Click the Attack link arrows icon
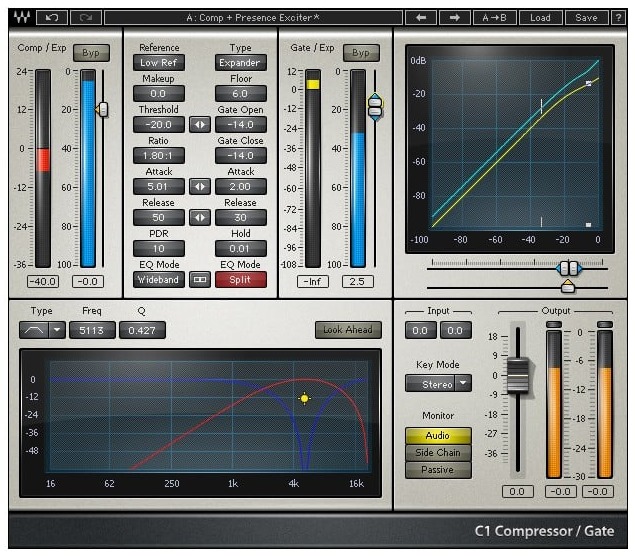 (200, 187)
